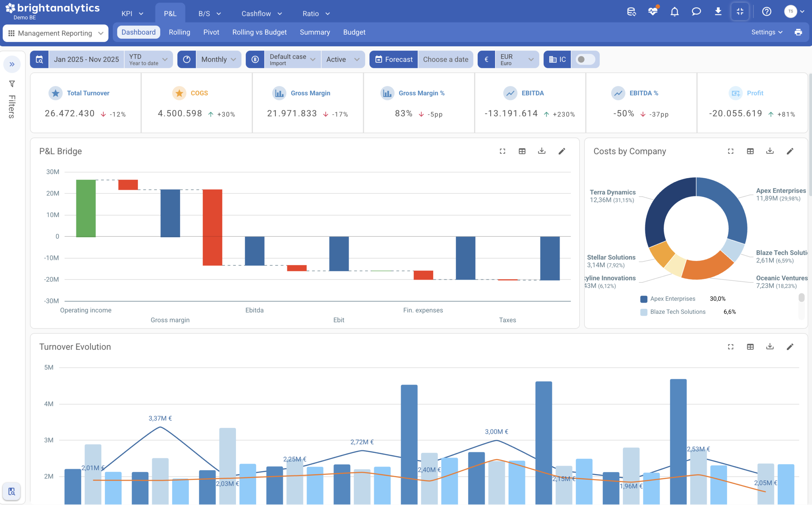
Task: Expand Costs by Company to fullscreen
Action: click(x=730, y=151)
